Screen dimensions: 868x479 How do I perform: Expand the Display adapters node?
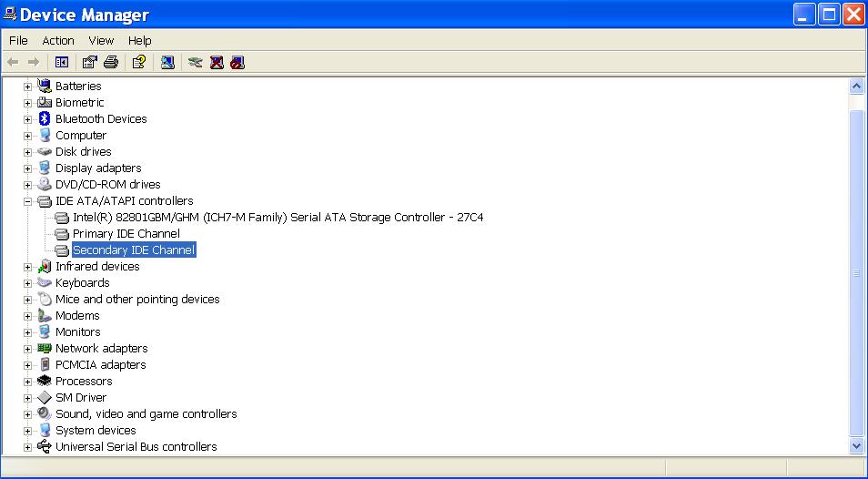click(27, 168)
